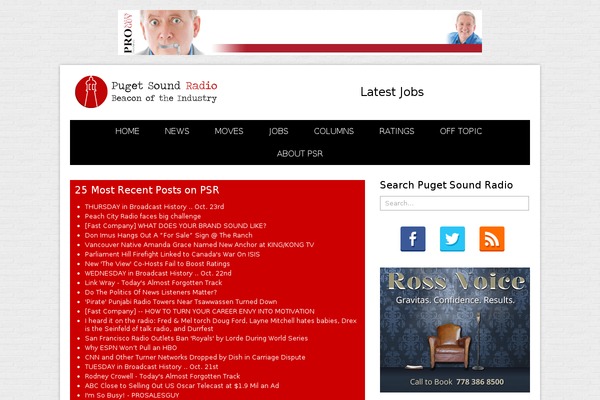600x400 pixels.
Task: Open the OFF TOPIC menu item
Action: coord(461,131)
